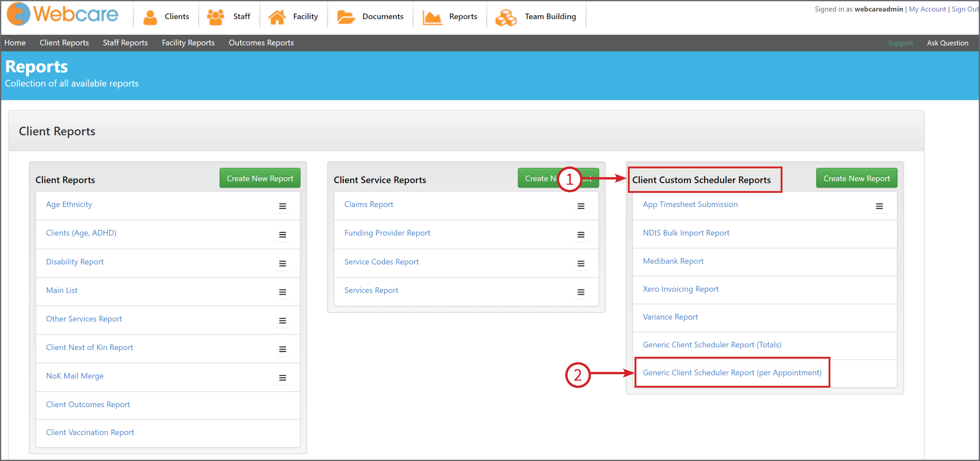Expand hamburger menu for Disability Report
980x461 pixels.
click(282, 263)
